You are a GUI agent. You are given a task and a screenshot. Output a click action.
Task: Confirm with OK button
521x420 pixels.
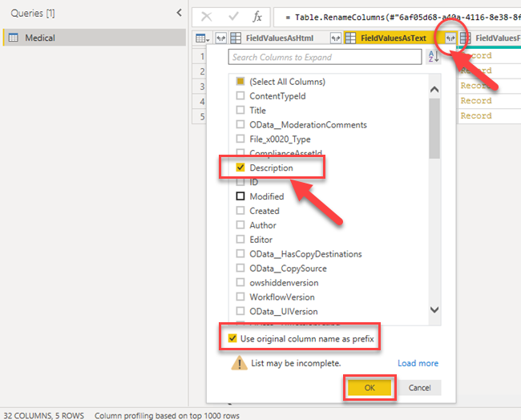coord(370,387)
